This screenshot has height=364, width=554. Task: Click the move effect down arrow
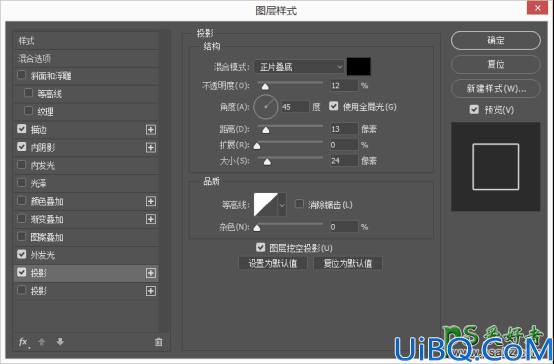pyautogui.click(x=60, y=342)
